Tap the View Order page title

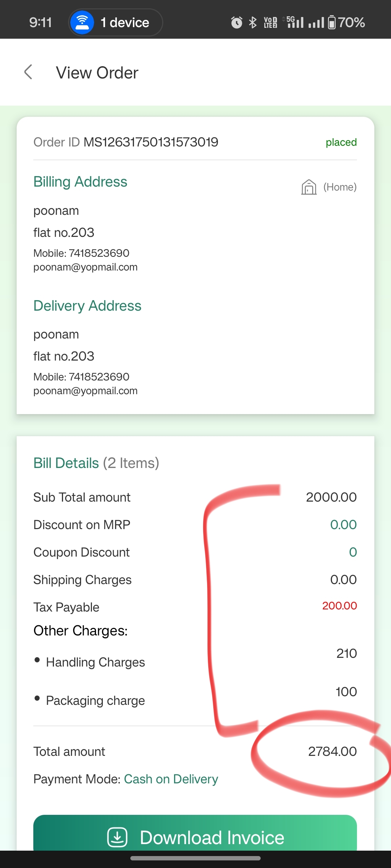[97, 73]
